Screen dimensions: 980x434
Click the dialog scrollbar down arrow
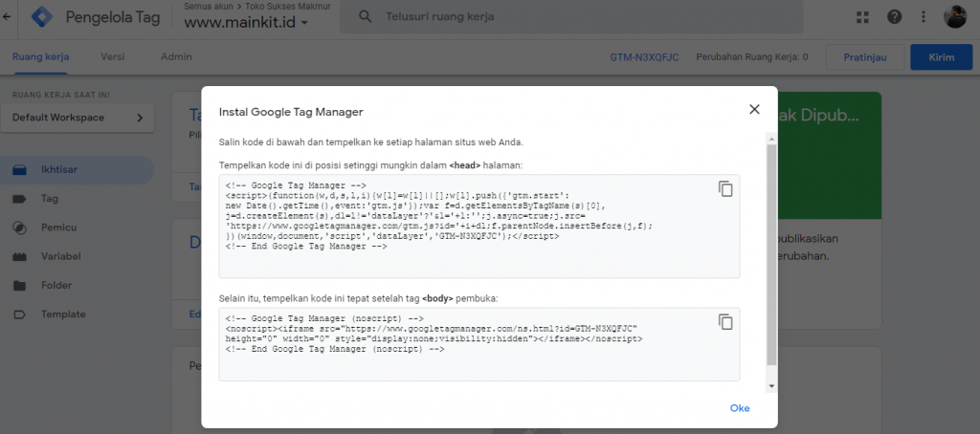(x=771, y=386)
